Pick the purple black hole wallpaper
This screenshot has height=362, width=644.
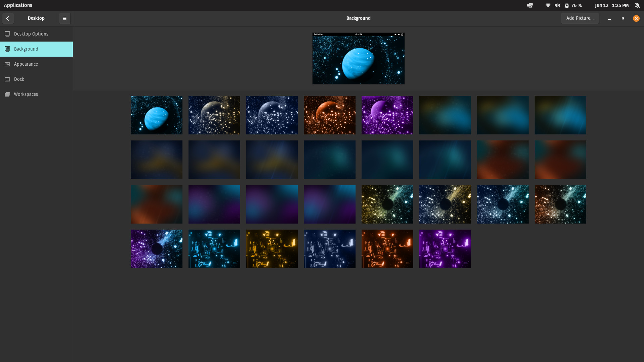click(x=157, y=249)
